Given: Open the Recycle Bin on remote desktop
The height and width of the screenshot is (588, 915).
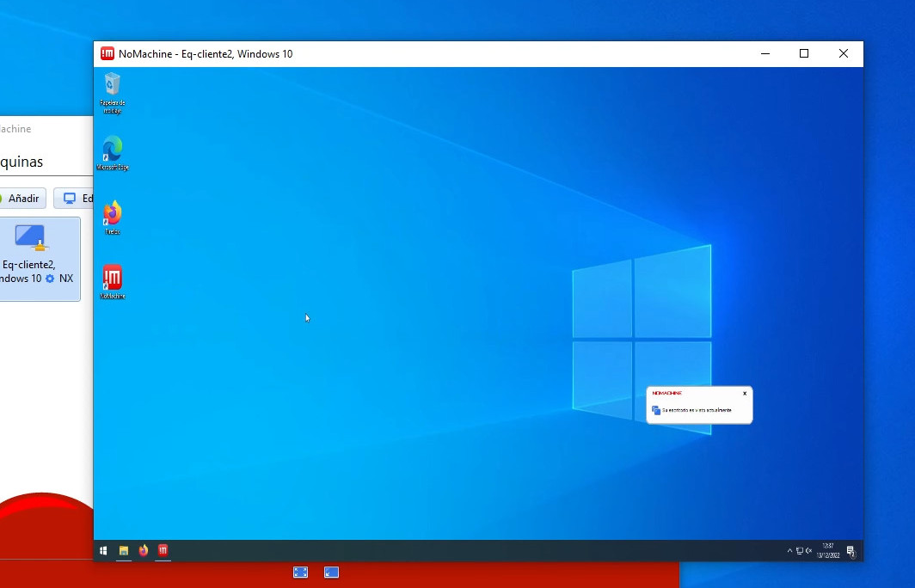Looking at the screenshot, I should click(x=112, y=85).
